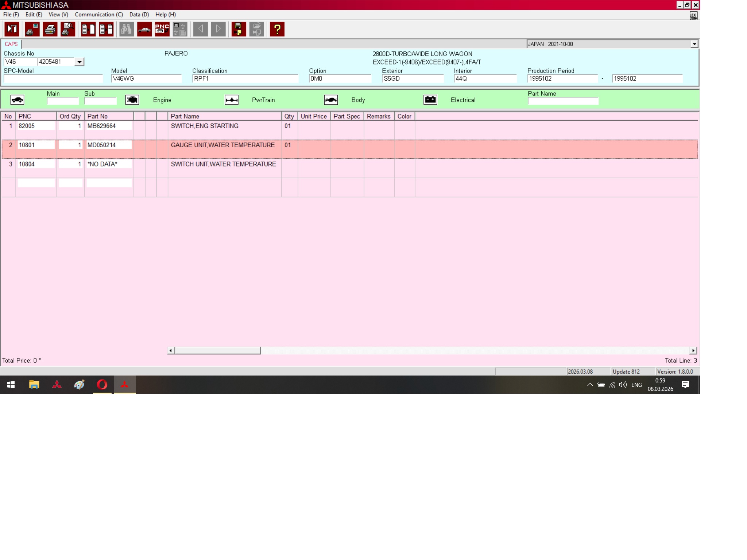Open the JAPAN 2021-10-08 catalog dropdown
This screenshot has width=747, height=560.
694,44
